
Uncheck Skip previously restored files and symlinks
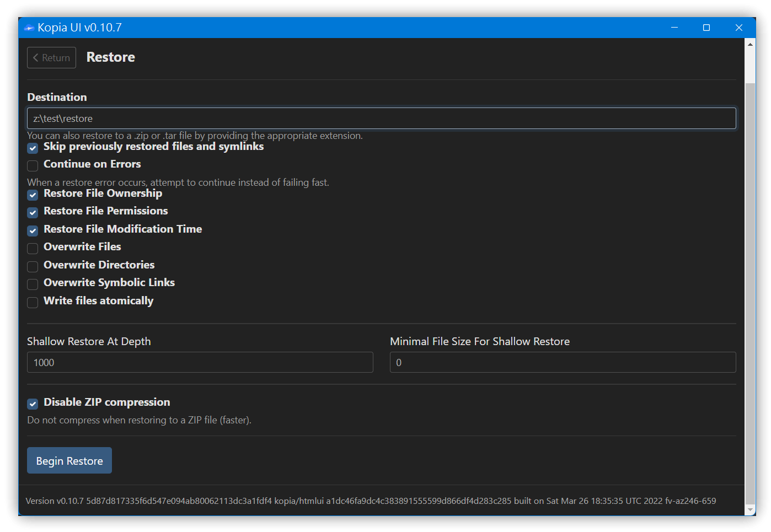click(x=33, y=148)
